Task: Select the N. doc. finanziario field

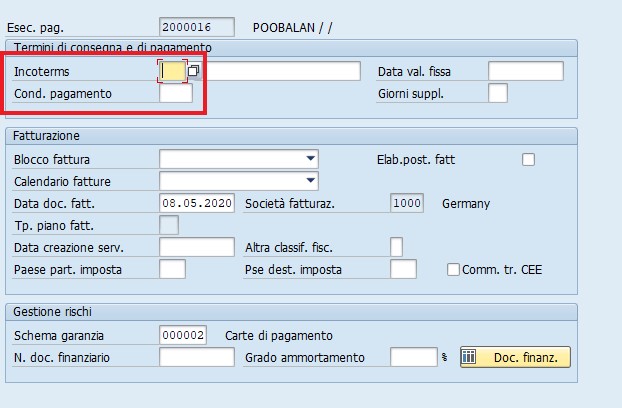Action: (x=197, y=357)
